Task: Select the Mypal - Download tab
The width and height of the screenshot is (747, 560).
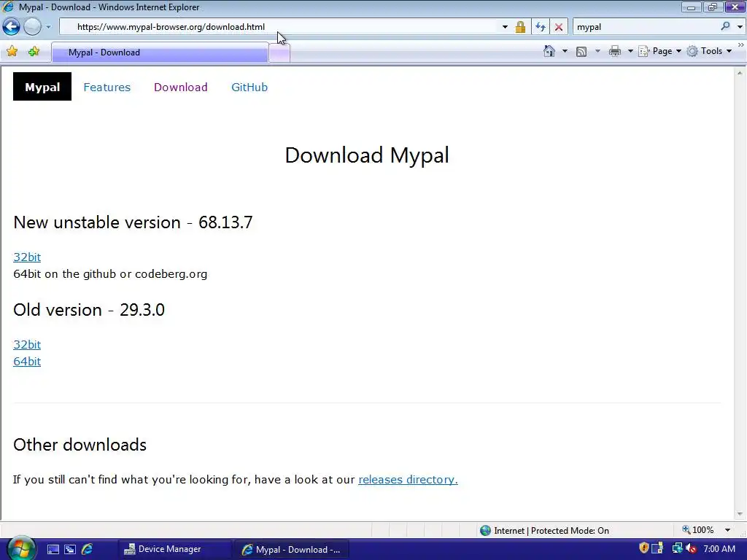Action: pos(160,52)
